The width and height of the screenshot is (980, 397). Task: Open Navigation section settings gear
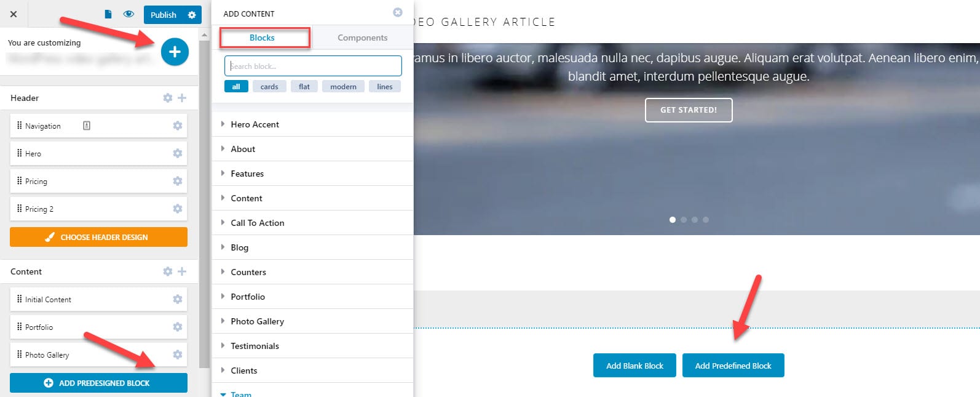tap(178, 126)
